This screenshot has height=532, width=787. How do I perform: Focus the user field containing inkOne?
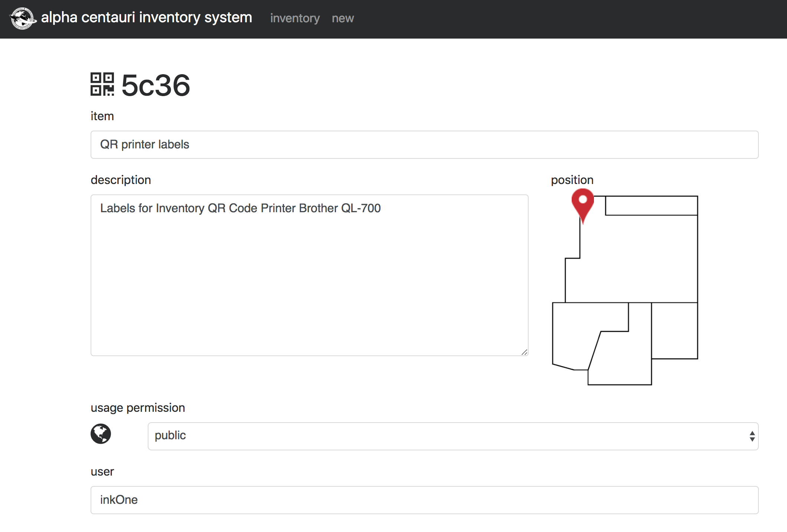pyautogui.click(x=424, y=500)
